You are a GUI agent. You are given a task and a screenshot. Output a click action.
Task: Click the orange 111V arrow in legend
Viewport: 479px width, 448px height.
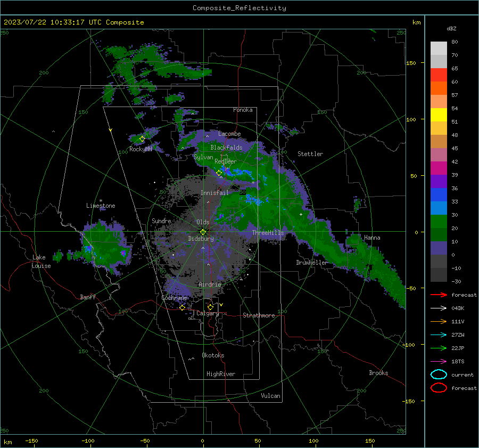point(439,321)
